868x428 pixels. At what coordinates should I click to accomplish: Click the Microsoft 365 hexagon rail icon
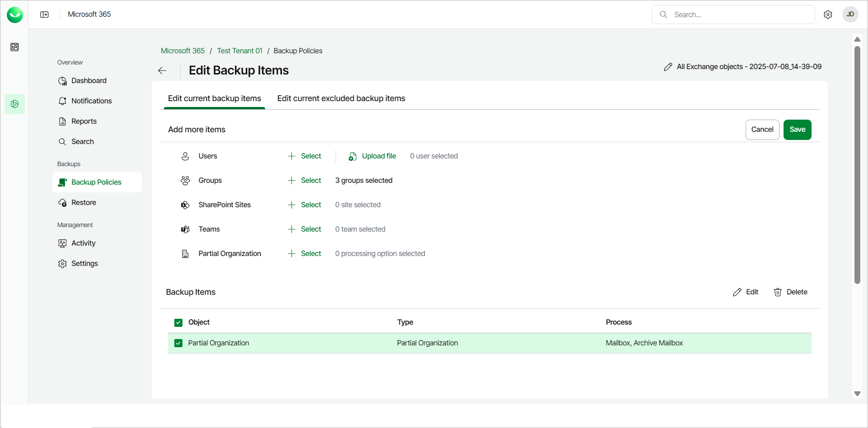[14, 104]
